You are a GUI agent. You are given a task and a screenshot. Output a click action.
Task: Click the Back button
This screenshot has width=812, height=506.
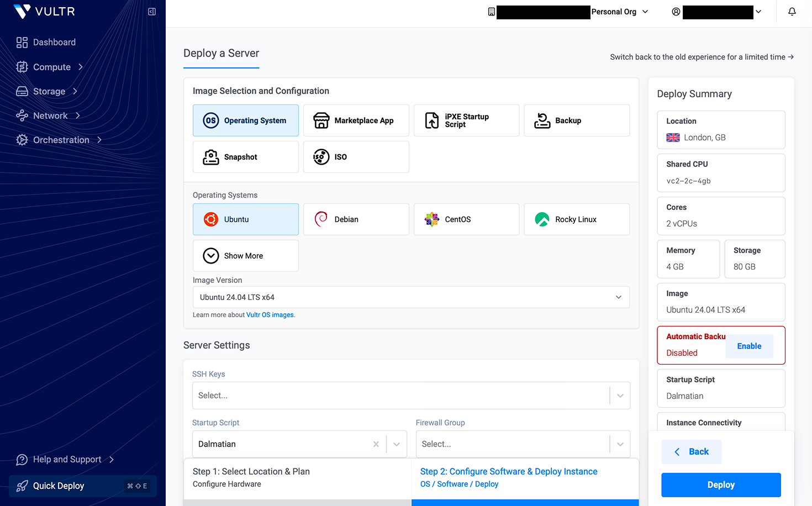point(692,452)
